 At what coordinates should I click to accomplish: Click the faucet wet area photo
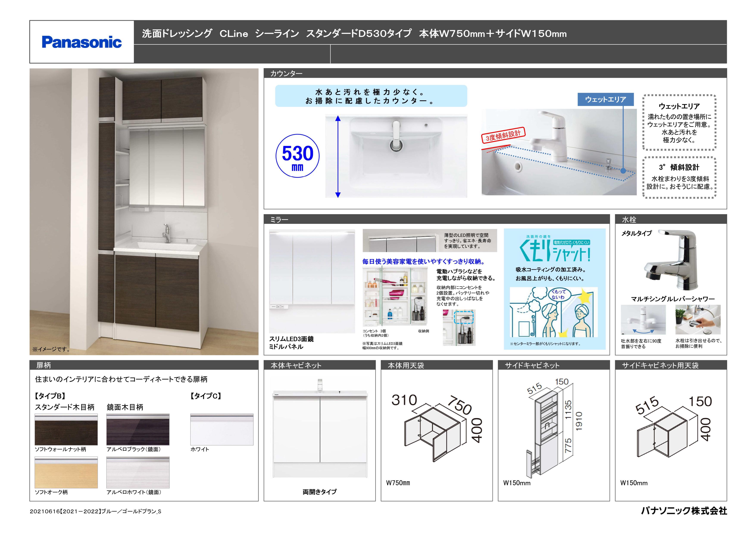(559, 152)
